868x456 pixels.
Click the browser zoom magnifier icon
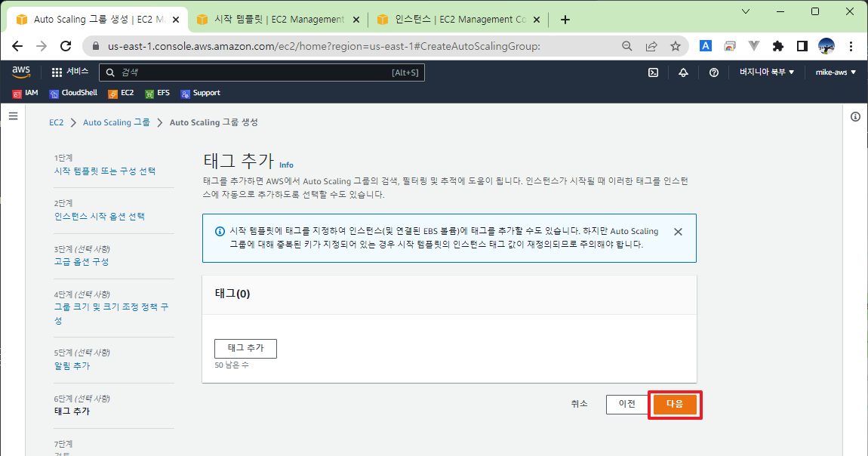click(626, 46)
